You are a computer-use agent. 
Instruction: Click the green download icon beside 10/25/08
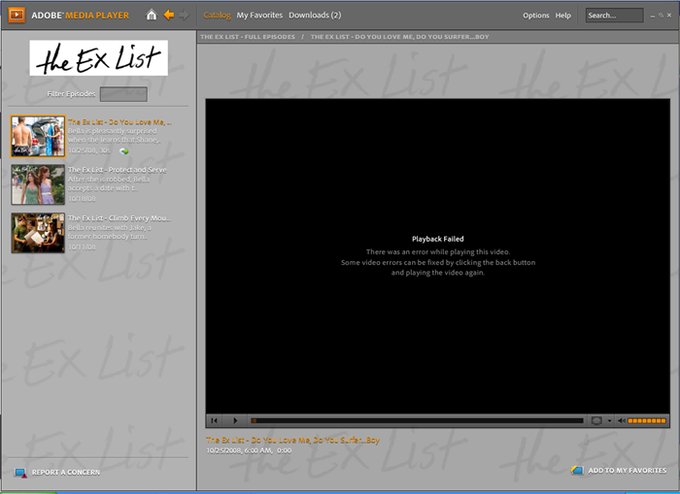tap(124, 151)
